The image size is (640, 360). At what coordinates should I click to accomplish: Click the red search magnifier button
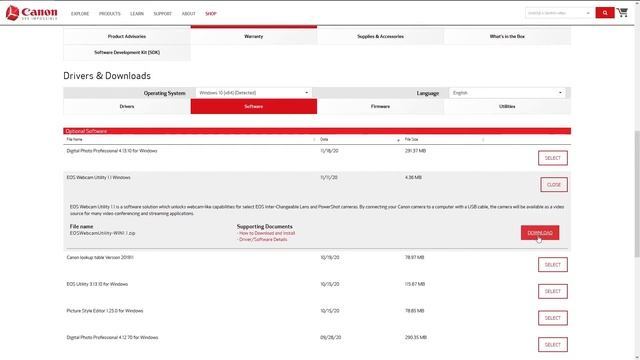(x=604, y=13)
